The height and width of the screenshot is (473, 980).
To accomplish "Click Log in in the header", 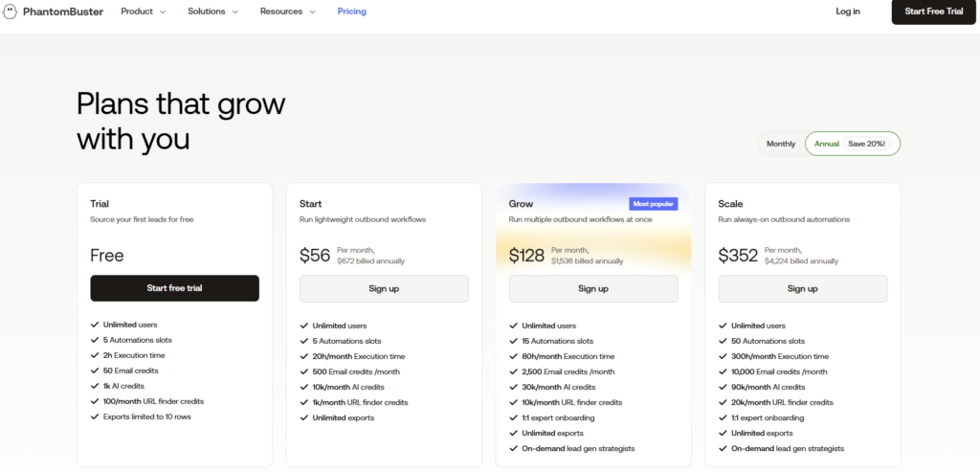I will coord(847,11).
